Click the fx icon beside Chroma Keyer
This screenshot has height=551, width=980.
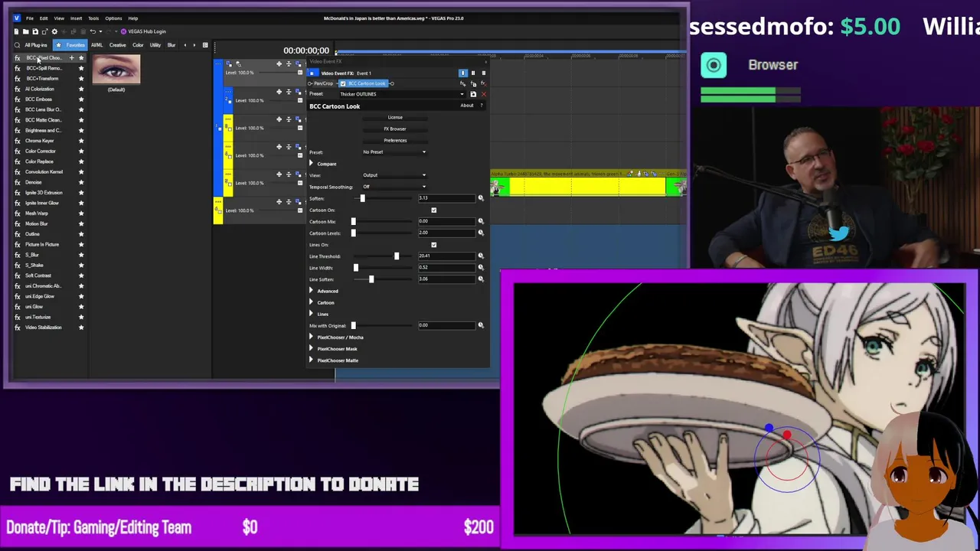(x=18, y=141)
